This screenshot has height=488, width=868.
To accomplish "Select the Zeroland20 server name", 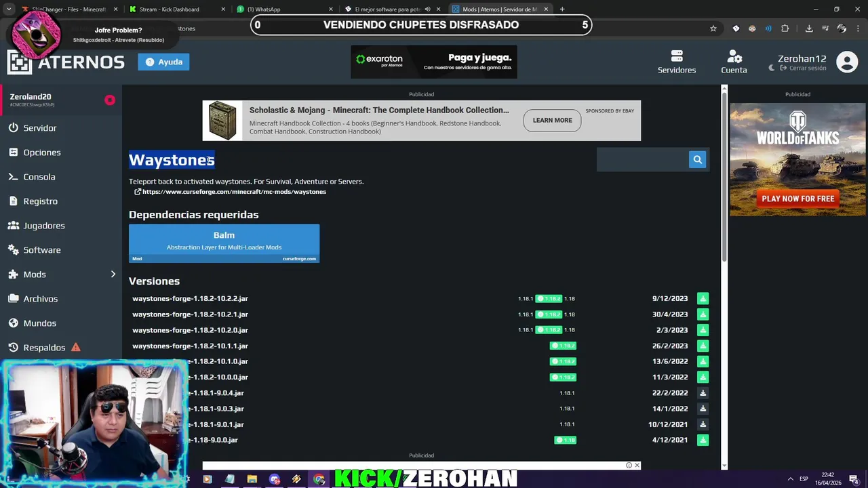I will (x=31, y=97).
